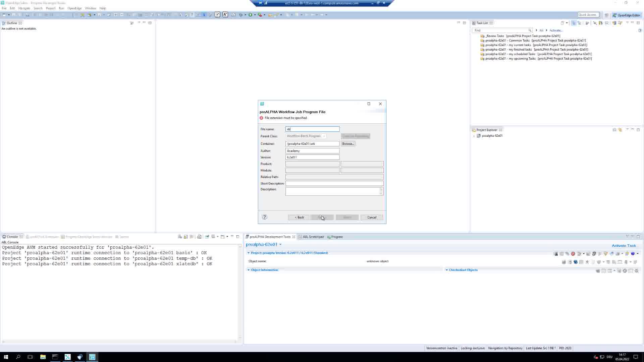Select 'my upcoming Tasks' query in Task List
The image size is (644, 362).
pos(536,59)
